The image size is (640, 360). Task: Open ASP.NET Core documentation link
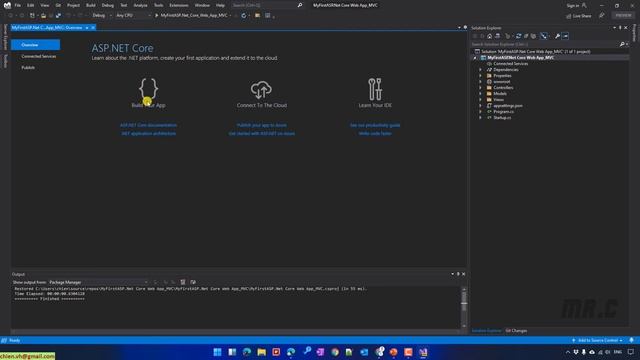pyautogui.click(x=148, y=125)
